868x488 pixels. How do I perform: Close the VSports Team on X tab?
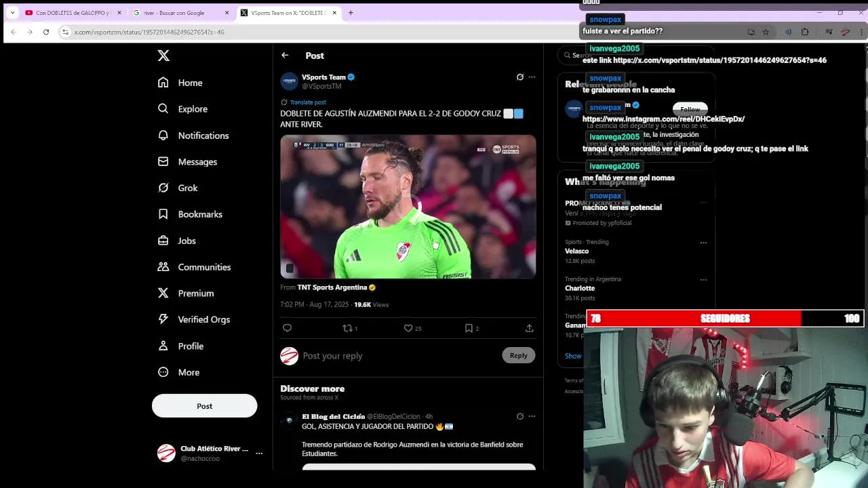click(334, 13)
